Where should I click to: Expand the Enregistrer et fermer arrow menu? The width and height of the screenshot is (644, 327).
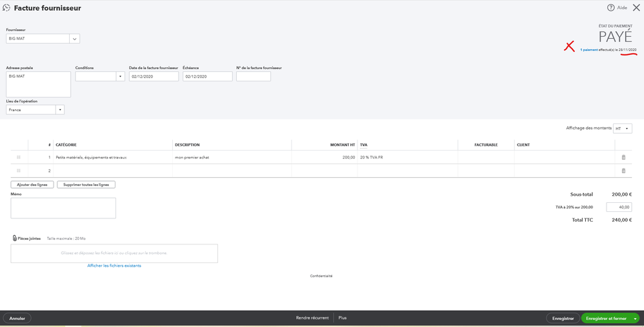[635, 319]
